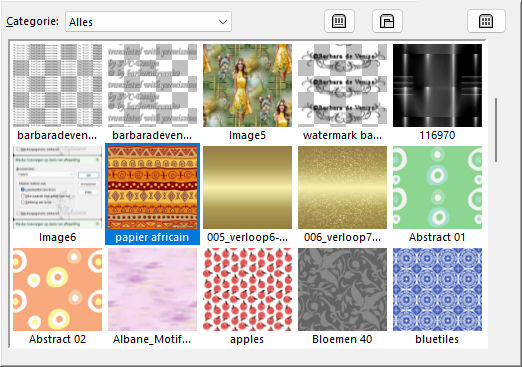Click the dropdown arrow beside Alles
This screenshot has width=522, height=367.
click(x=223, y=22)
